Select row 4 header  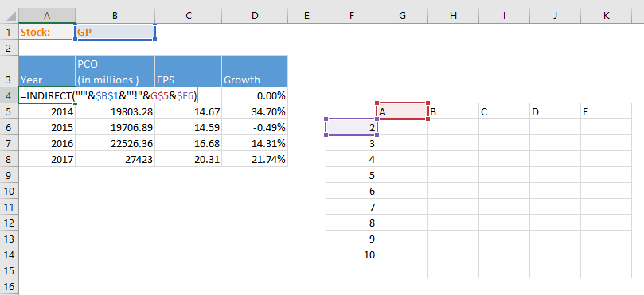[9, 95]
